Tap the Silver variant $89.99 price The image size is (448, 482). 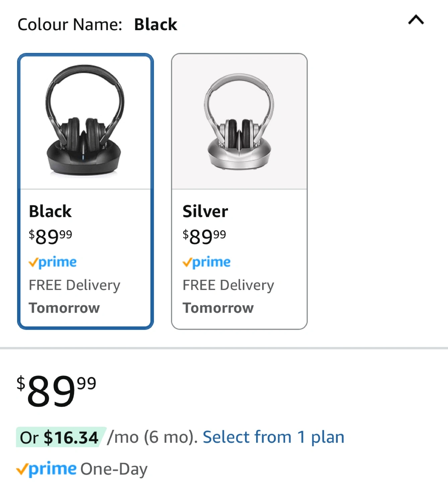tap(204, 236)
